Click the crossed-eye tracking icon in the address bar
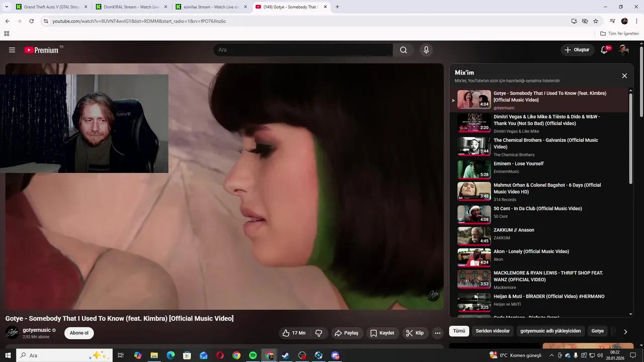Image resolution: width=644 pixels, height=362 pixels. click(x=585, y=21)
